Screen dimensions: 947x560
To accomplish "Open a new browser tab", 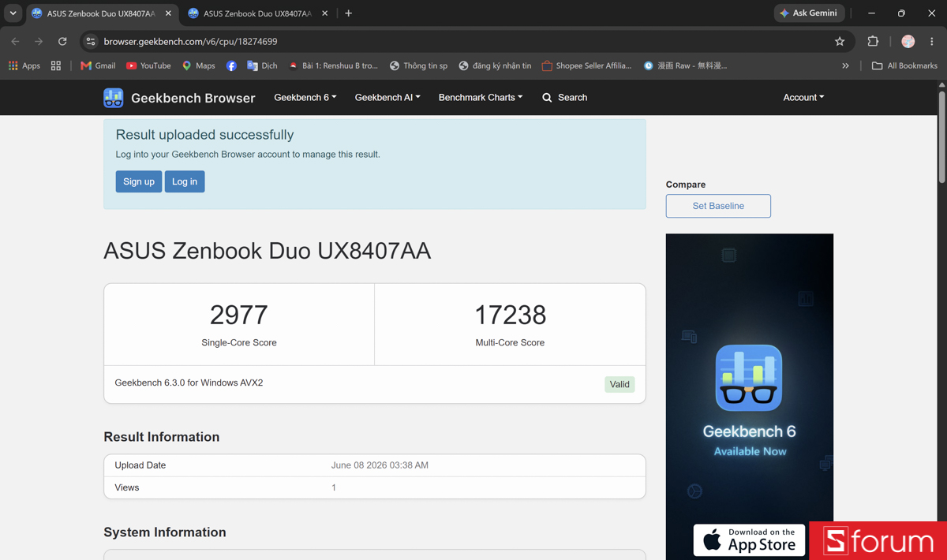I will coord(348,13).
